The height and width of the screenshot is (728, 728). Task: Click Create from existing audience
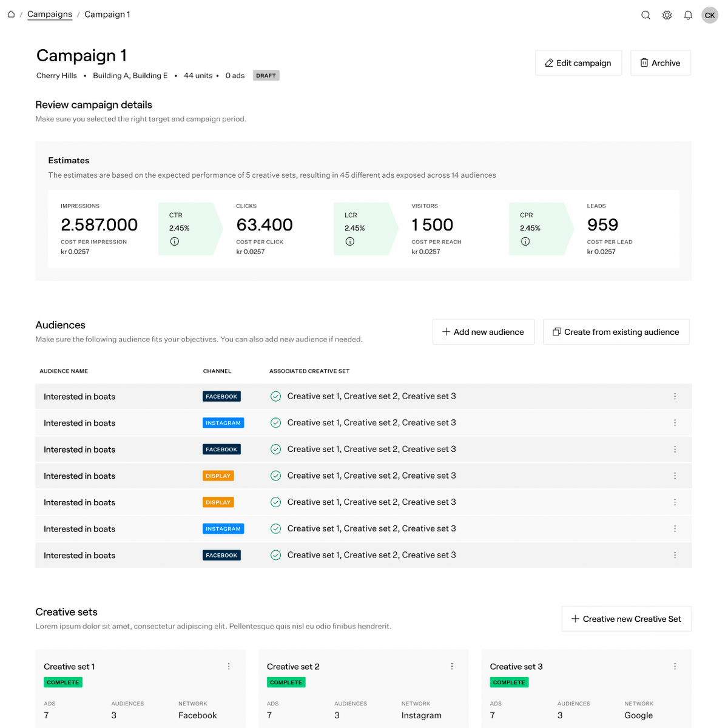coord(616,332)
